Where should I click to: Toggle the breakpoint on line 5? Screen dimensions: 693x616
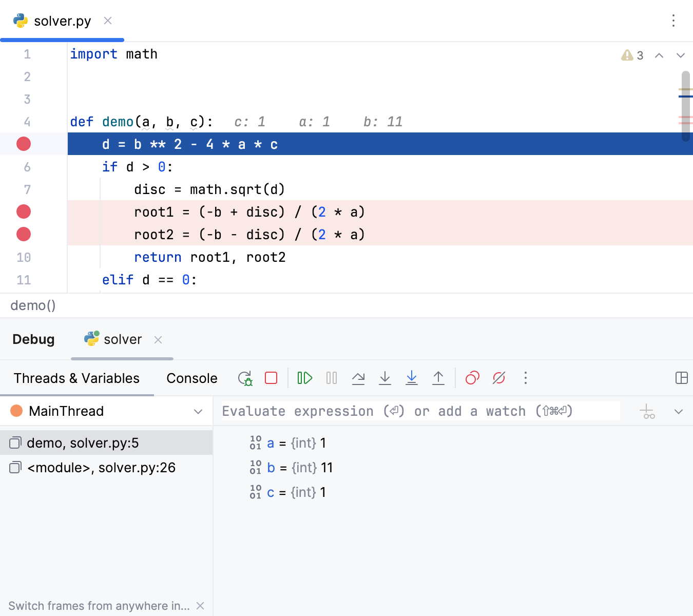pos(23,144)
